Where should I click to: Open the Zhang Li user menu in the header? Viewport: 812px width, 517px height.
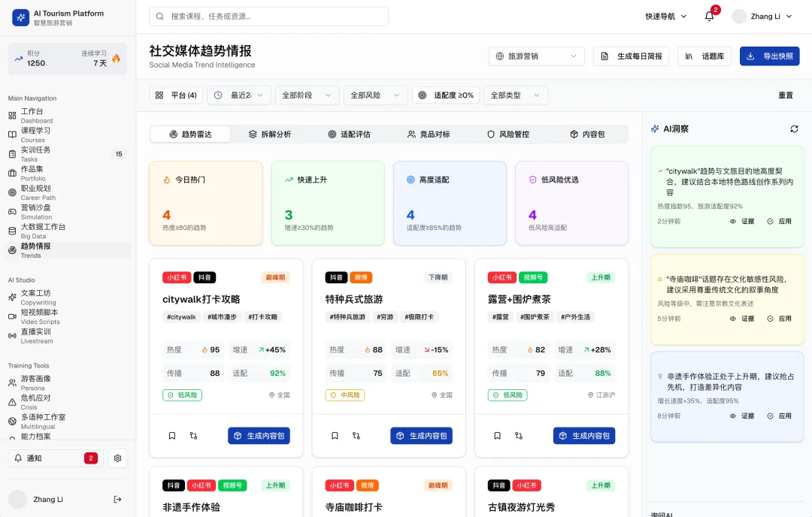762,16
